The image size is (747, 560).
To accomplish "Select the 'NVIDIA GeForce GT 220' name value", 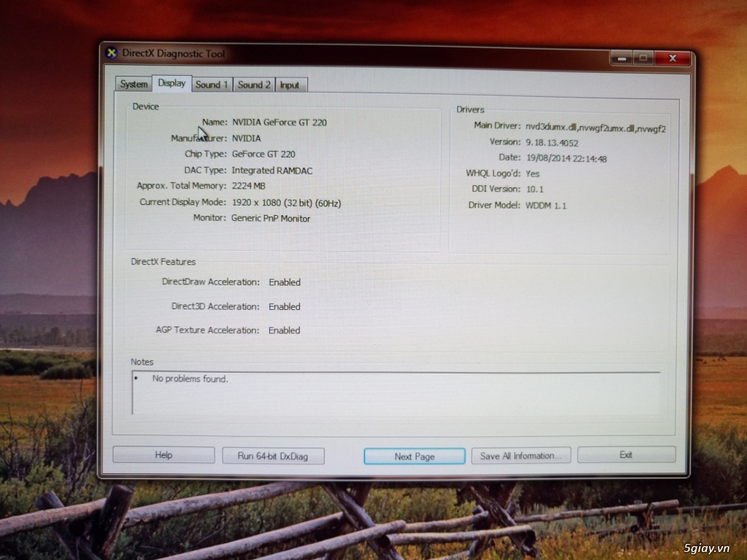I will point(279,122).
